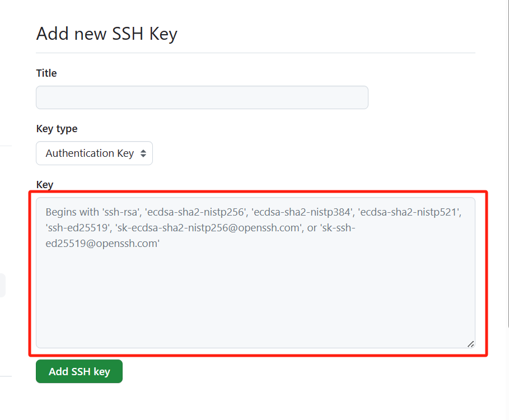Click the right end of the Title field
The height and width of the screenshot is (420, 509).
[x=358, y=97]
